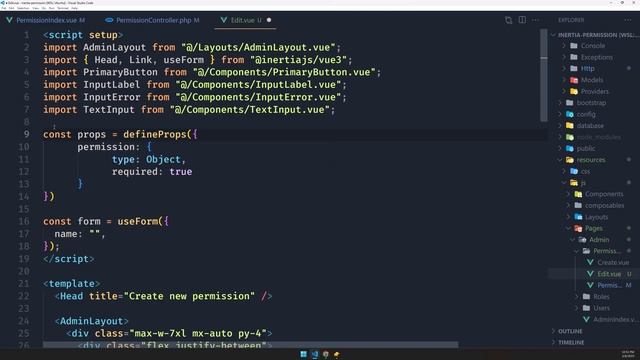Open the Terminal menu
This screenshot has width=640, height=360.
[x=63, y=8]
